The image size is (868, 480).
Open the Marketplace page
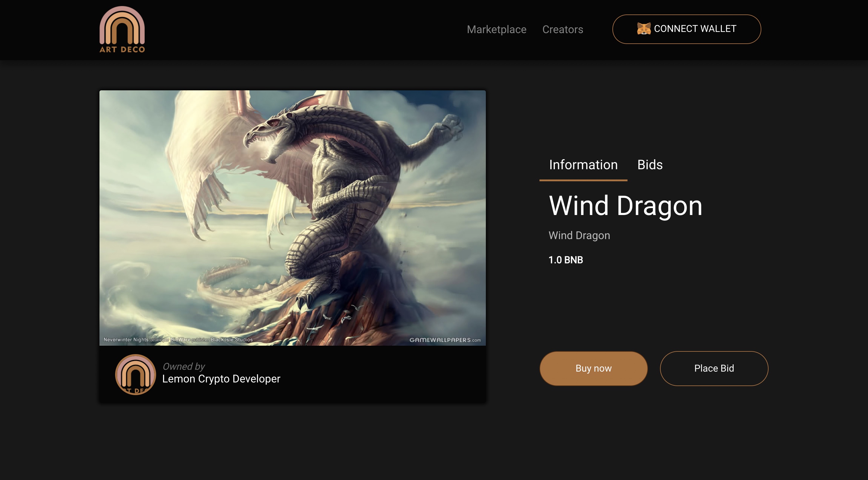pos(496,30)
